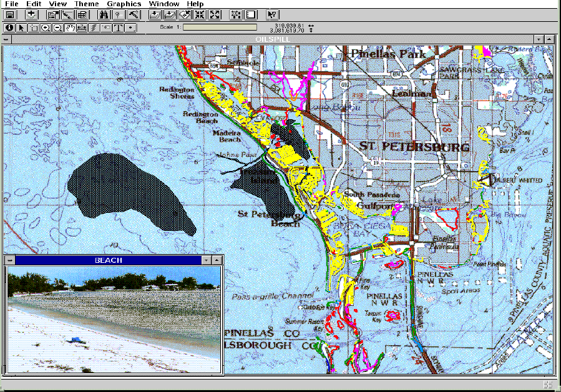The height and width of the screenshot is (392, 561).
Task: Select the magnifier Zoom Out tool
Action: coord(57,27)
